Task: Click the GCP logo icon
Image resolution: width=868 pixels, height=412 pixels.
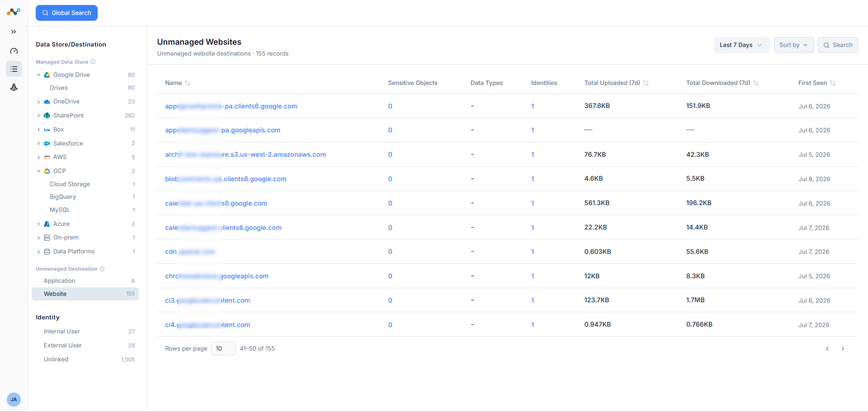Action: pyautogui.click(x=47, y=171)
